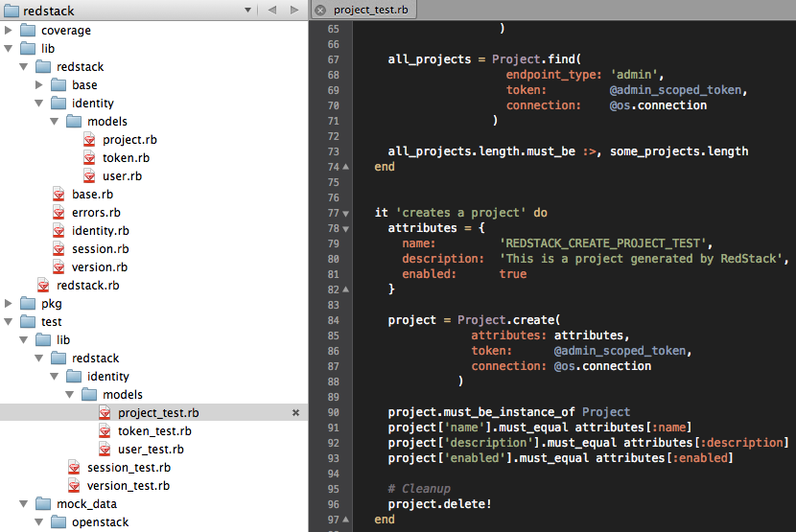Screen dimensions: 796x532
Task: Select the redstack.rb file name
Action: tap(88, 286)
